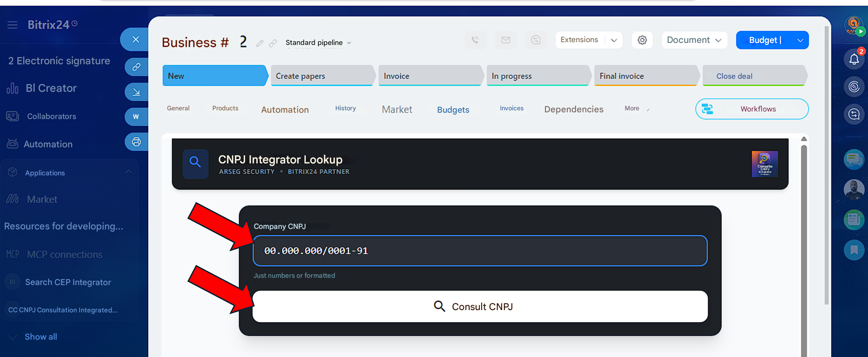The width and height of the screenshot is (868, 357).
Task: Click the Workflows button
Action: pyautogui.click(x=751, y=109)
